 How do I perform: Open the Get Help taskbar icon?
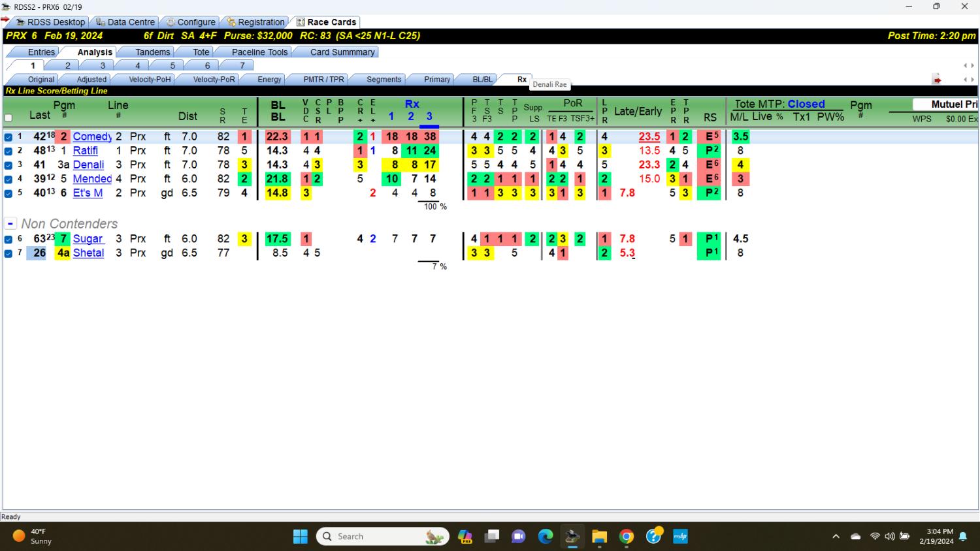pyautogui.click(x=653, y=537)
